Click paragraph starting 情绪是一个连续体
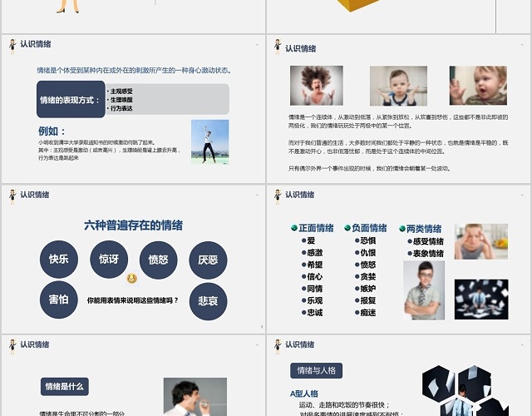The height and width of the screenshot is (416, 532). tap(398, 121)
